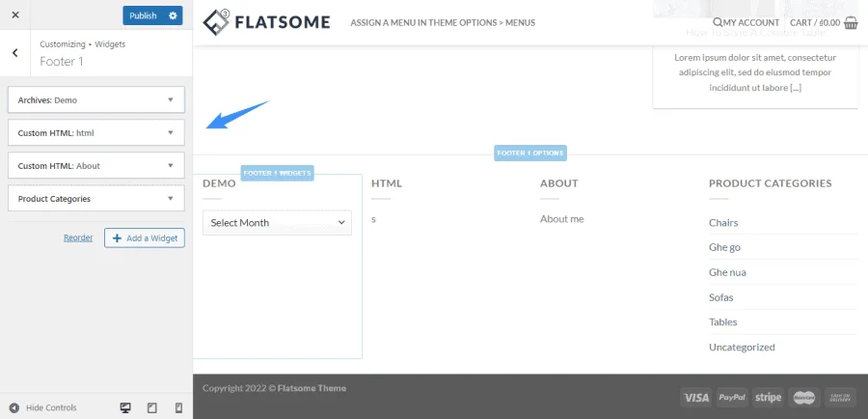Switch to tablet preview icon
This screenshot has height=419, width=868.
tap(152, 407)
